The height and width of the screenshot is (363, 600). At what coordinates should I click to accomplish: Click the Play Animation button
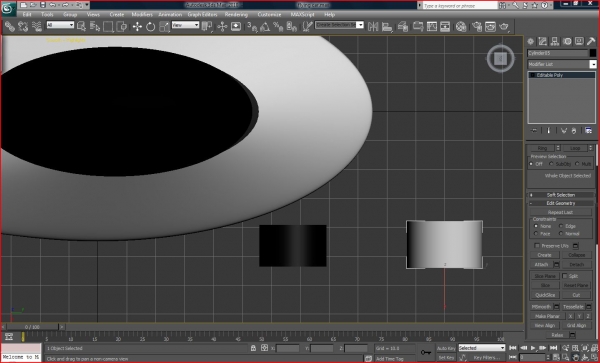533,348
